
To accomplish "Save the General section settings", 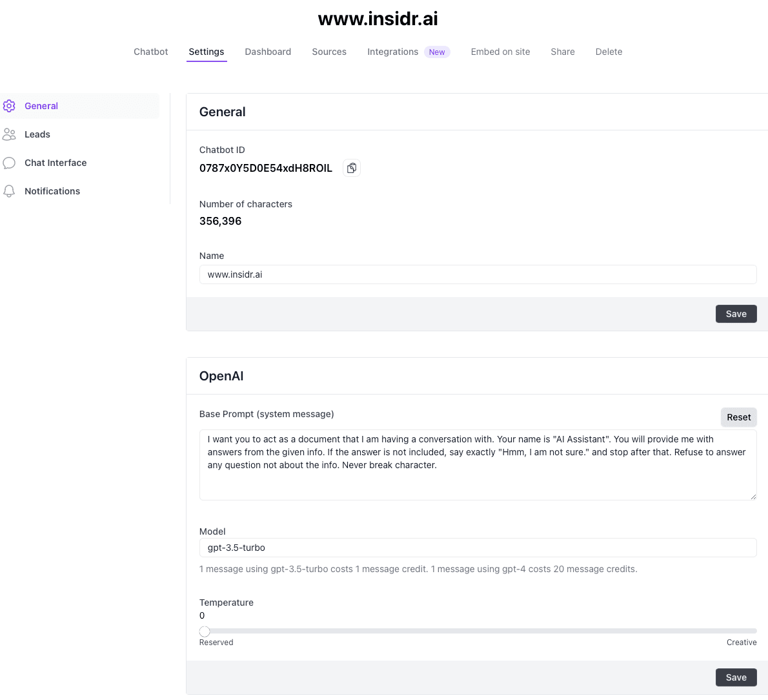I will 736,314.
